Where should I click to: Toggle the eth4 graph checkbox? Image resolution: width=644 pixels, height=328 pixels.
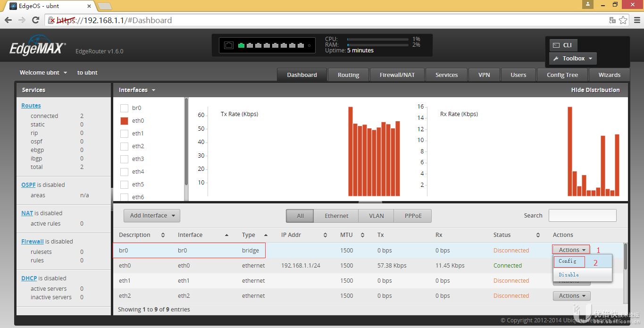coord(125,172)
